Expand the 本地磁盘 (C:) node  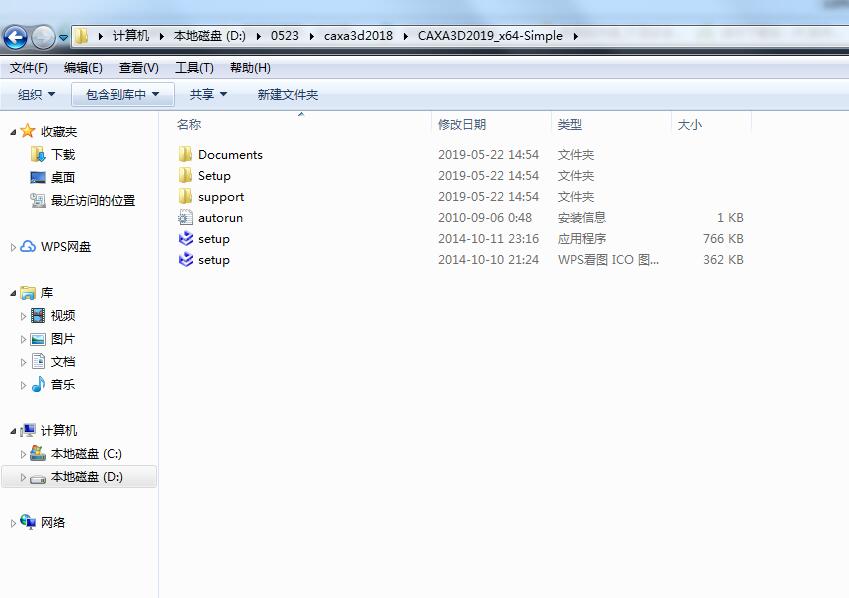[23, 454]
